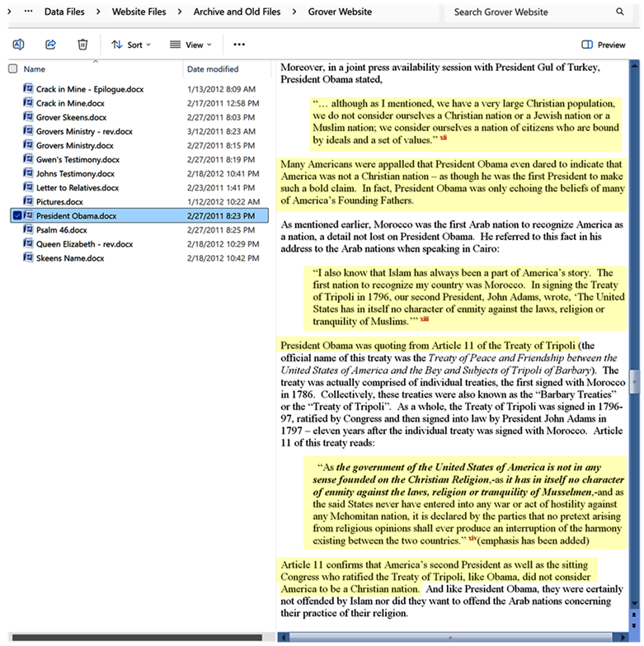The height and width of the screenshot is (646, 644).
Task: Sort by the Date modified column header
Action: point(213,69)
